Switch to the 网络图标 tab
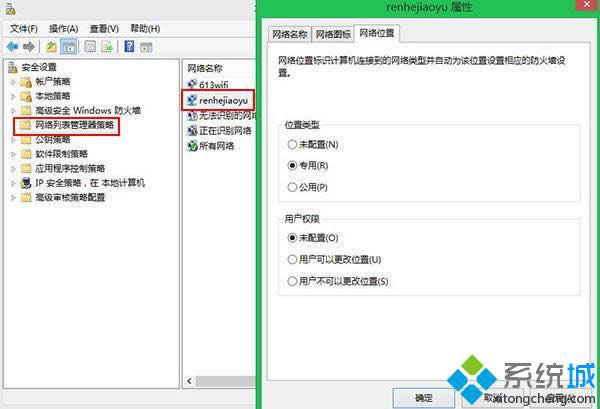 pyautogui.click(x=333, y=34)
